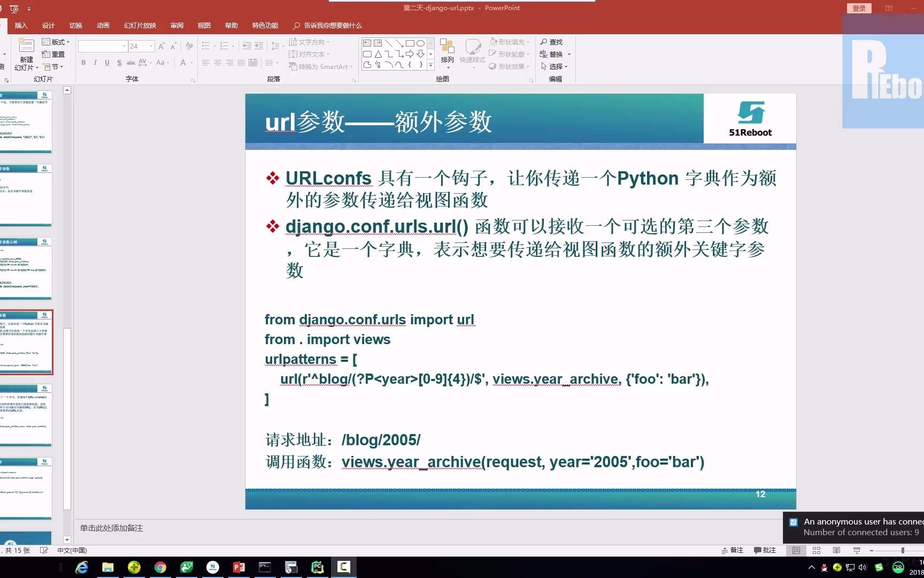Toggle Bold formatting
Screen dimensions: 924x578
(83, 63)
